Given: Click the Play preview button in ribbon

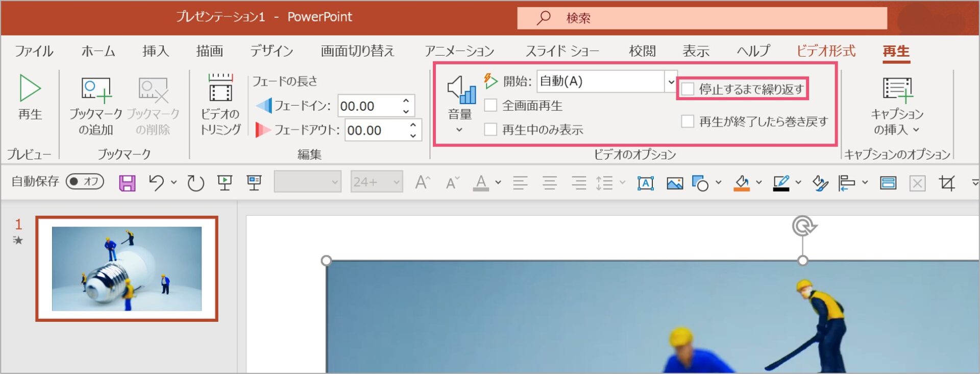Looking at the screenshot, I should [30, 98].
